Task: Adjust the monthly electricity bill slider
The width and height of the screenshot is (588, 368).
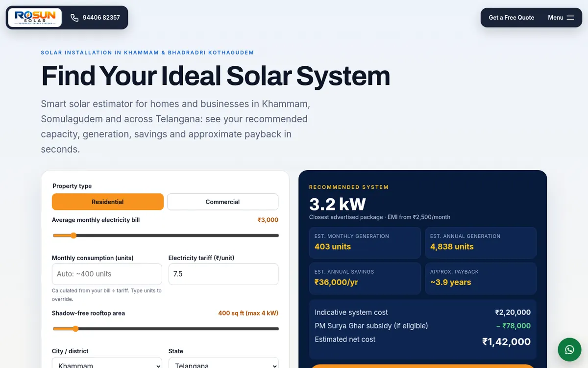Action: coord(166,236)
